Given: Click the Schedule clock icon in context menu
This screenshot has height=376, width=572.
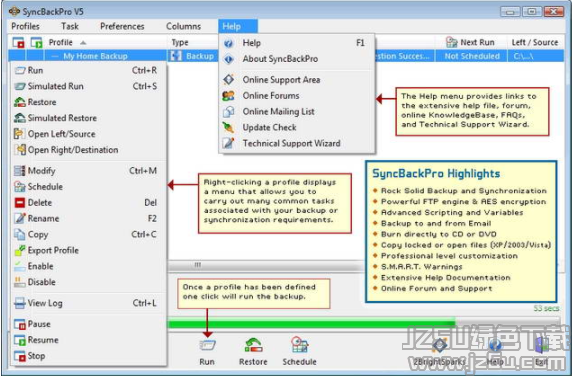Looking at the screenshot, I should click(x=20, y=187).
